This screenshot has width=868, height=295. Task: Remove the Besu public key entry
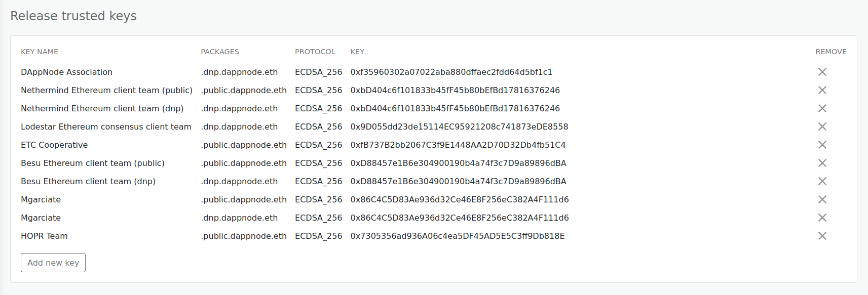click(822, 163)
